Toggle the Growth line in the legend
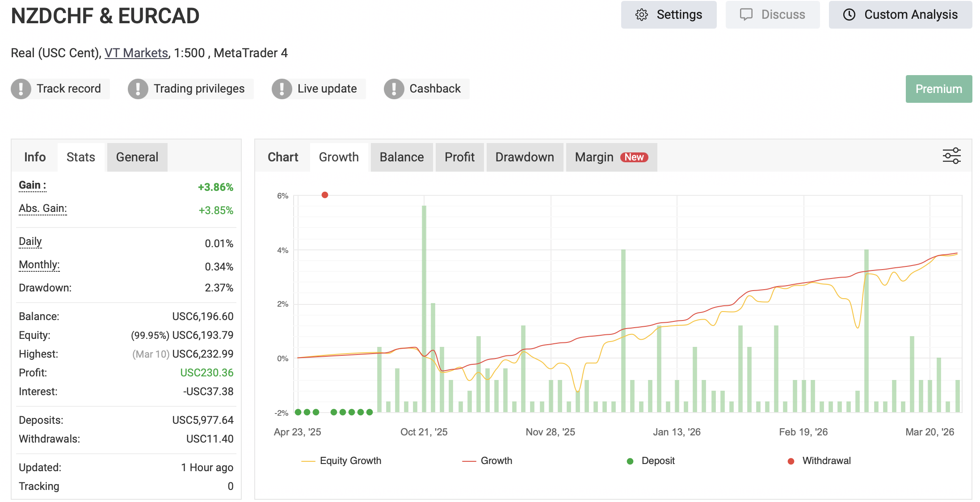The image size is (980, 502). coord(496,460)
